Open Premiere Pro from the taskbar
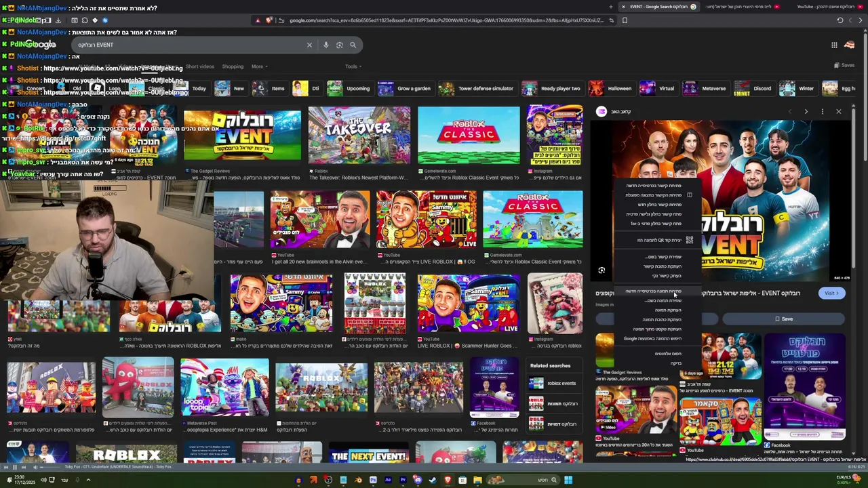This screenshot has height=488, width=868. pyautogui.click(x=403, y=480)
